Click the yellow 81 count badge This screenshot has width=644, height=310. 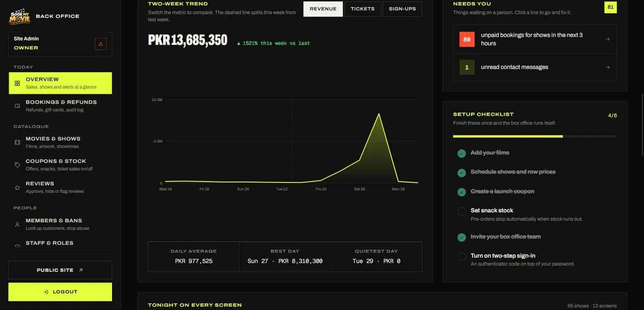click(x=610, y=7)
